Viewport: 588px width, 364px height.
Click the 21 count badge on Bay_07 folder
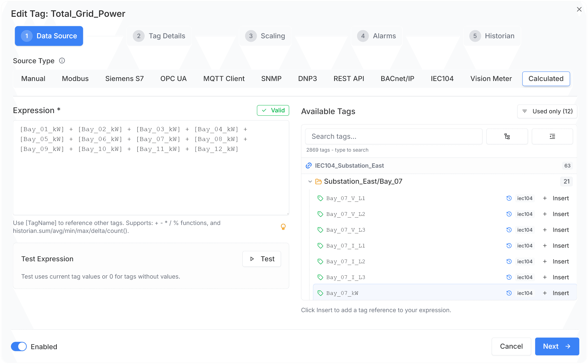click(x=567, y=182)
